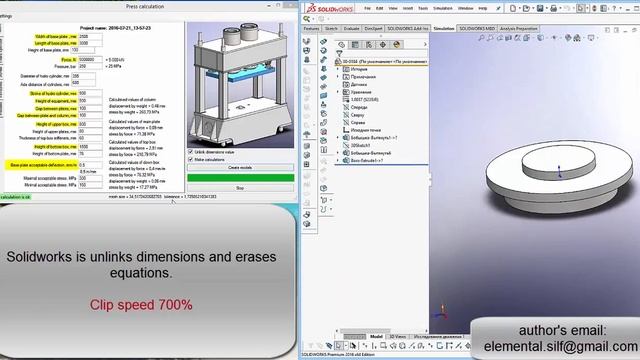This screenshot has height=360, width=640.
Task: Click the Apply Scene icon in viewport toolbar
Action: tap(577, 38)
